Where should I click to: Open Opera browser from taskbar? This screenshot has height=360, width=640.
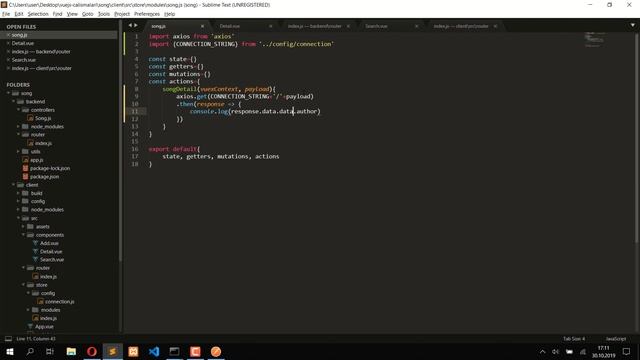[92, 351]
